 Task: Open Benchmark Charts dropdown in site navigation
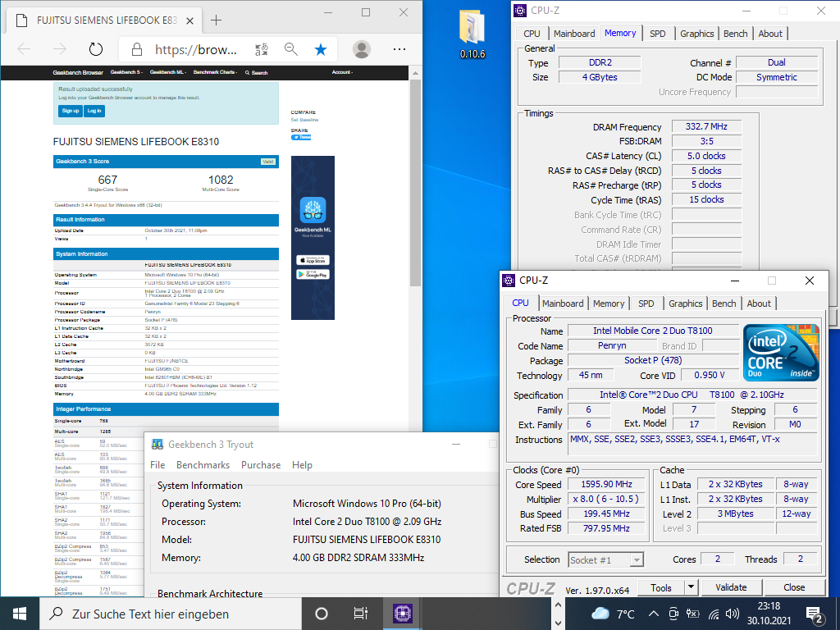216,72
